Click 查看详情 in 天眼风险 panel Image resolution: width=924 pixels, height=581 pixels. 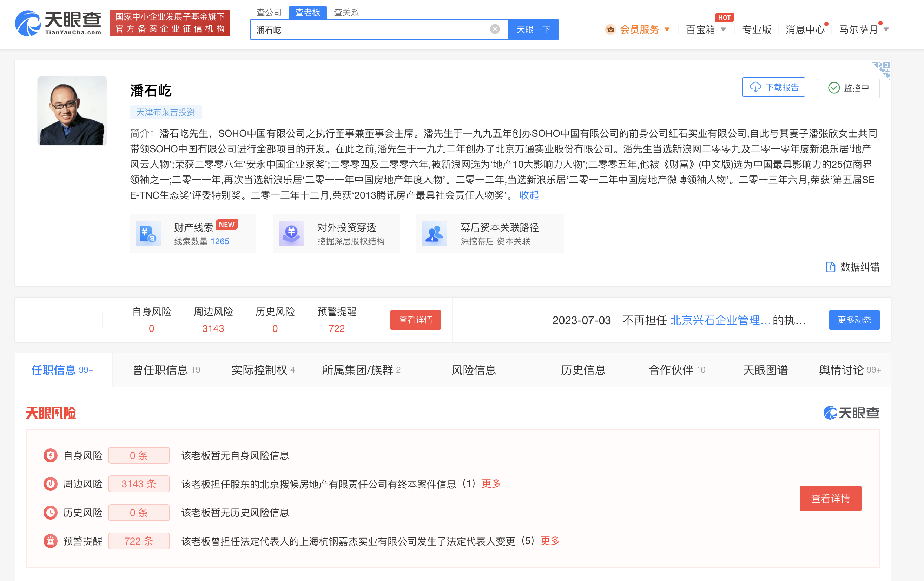[830, 498]
